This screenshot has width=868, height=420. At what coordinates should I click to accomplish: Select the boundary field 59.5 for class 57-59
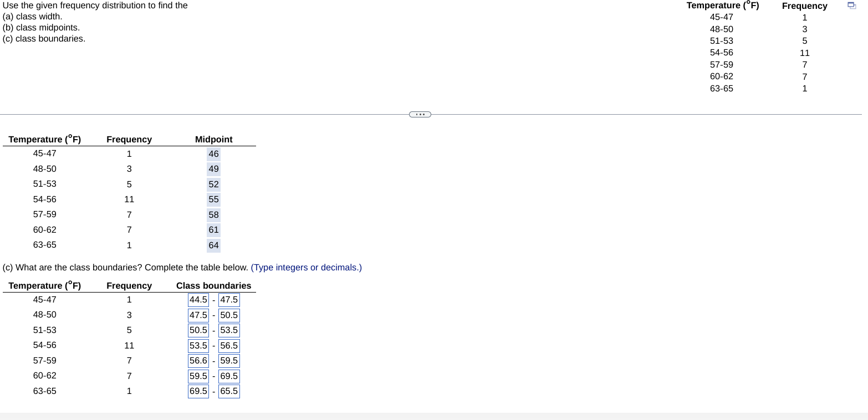tap(228, 360)
